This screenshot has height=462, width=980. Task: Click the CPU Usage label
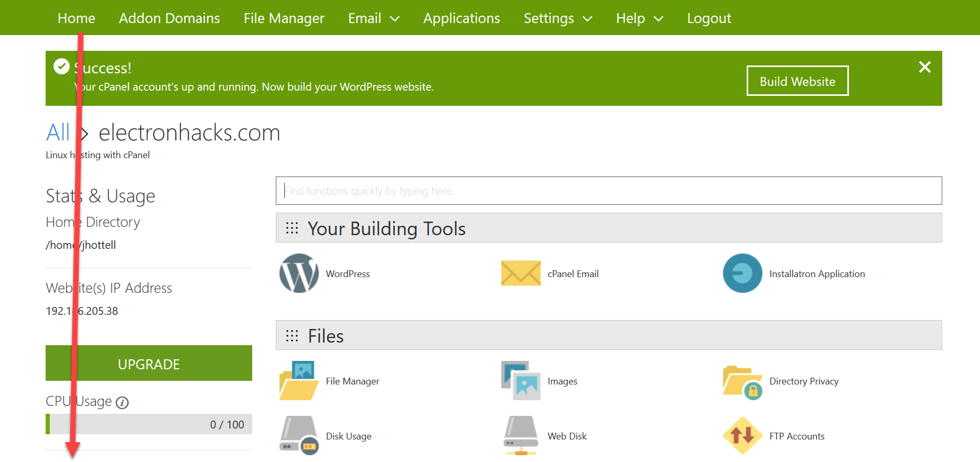79,401
